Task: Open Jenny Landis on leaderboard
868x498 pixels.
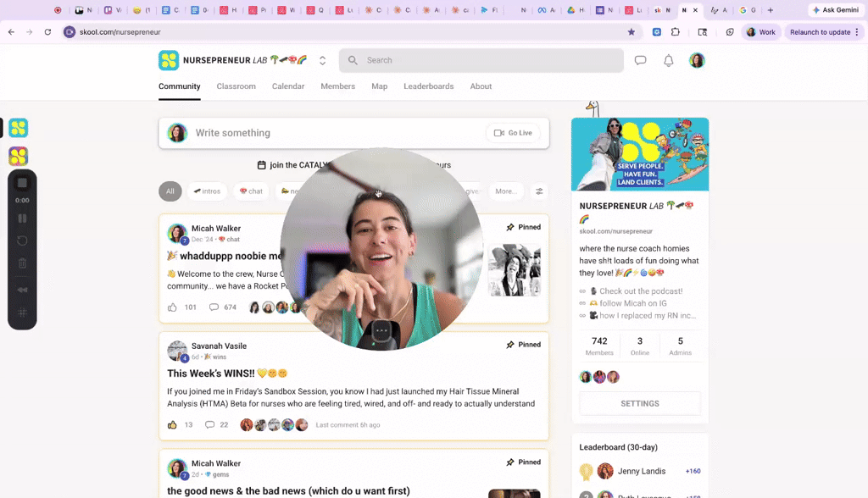Action: pyautogui.click(x=641, y=472)
